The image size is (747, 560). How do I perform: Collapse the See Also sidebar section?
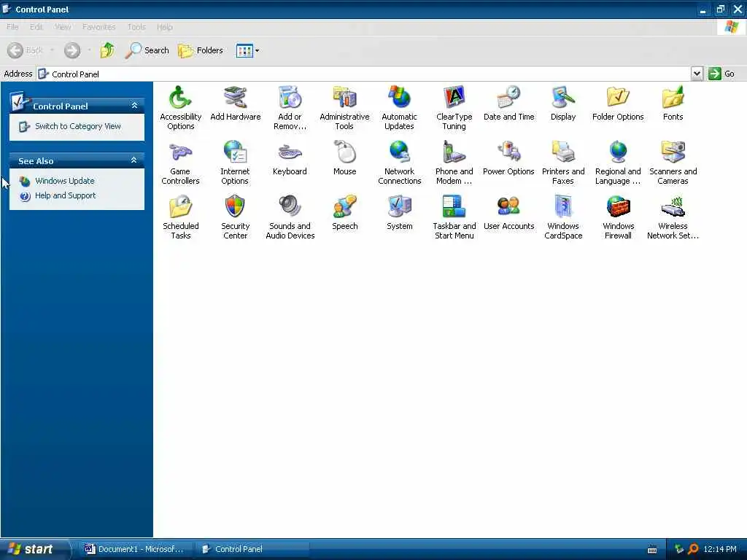tap(134, 160)
